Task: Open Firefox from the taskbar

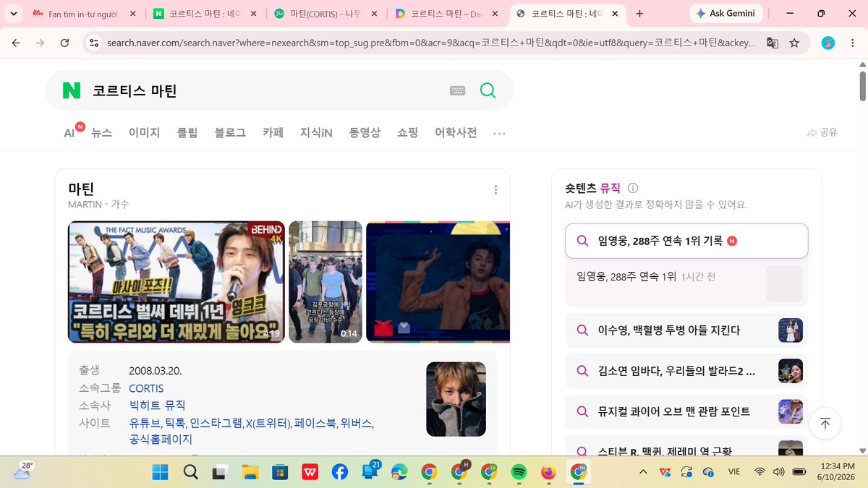Action: point(548,472)
